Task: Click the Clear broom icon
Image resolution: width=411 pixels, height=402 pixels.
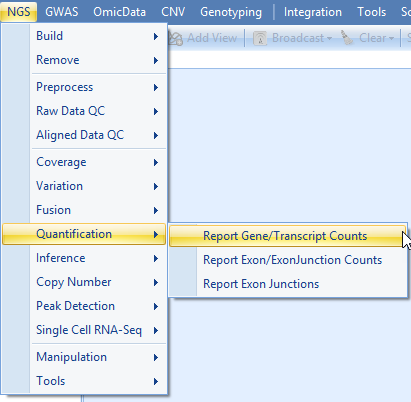Action: click(347, 38)
